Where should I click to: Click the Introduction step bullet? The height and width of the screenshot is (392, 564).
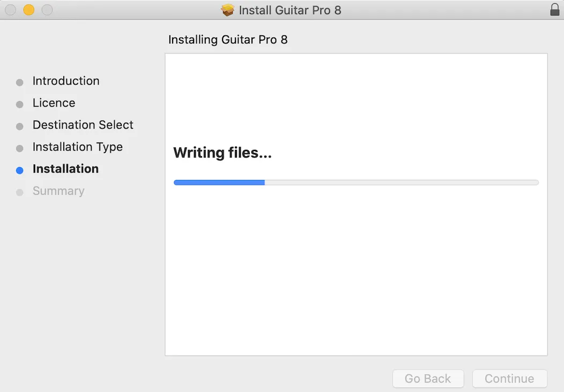click(x=20, y=82)
